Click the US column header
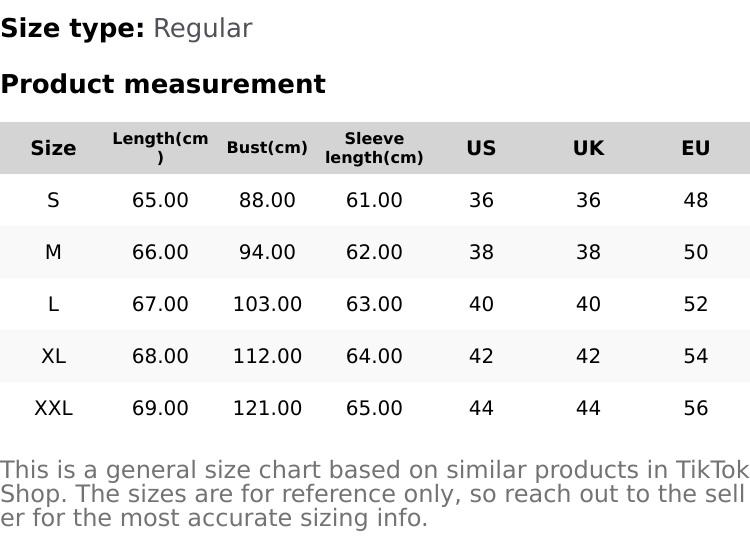The image size is (750, 554). pos(481,148)
